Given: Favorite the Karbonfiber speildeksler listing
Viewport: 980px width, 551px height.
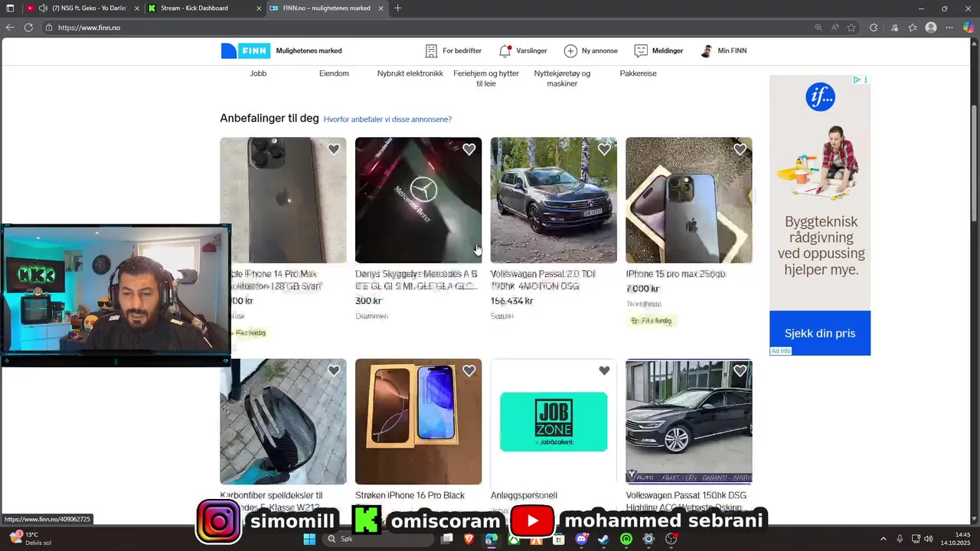Looking at the screenshot, I should click(334, 371).
